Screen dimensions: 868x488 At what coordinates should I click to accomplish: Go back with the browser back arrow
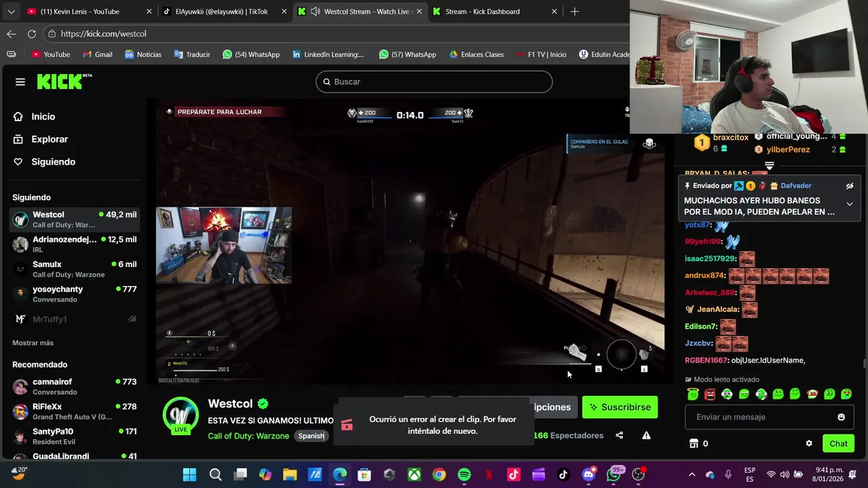[12, 34]
